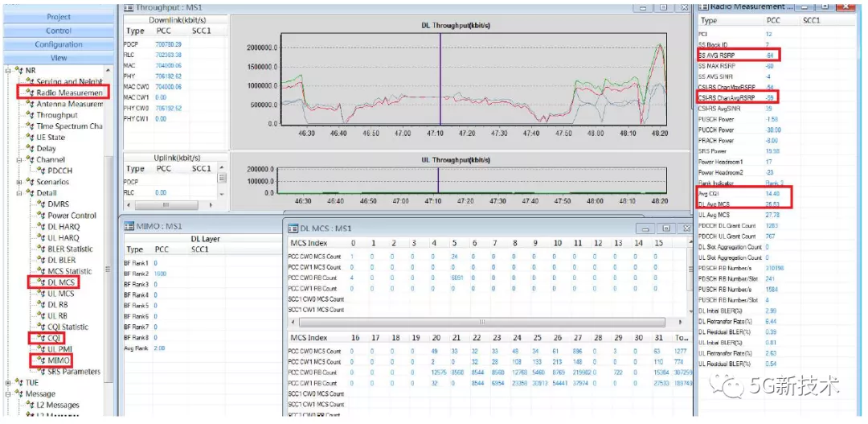Click the PDCCH item icon

pos(41,171)
